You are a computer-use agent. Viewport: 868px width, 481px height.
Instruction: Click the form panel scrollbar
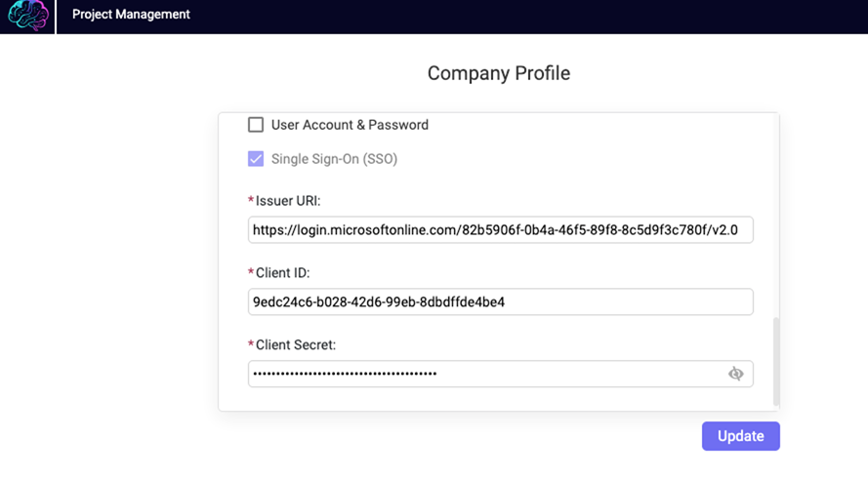pos(776,362)
